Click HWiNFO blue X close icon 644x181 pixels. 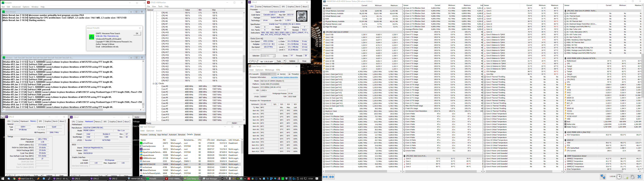[x=639, y=177]
